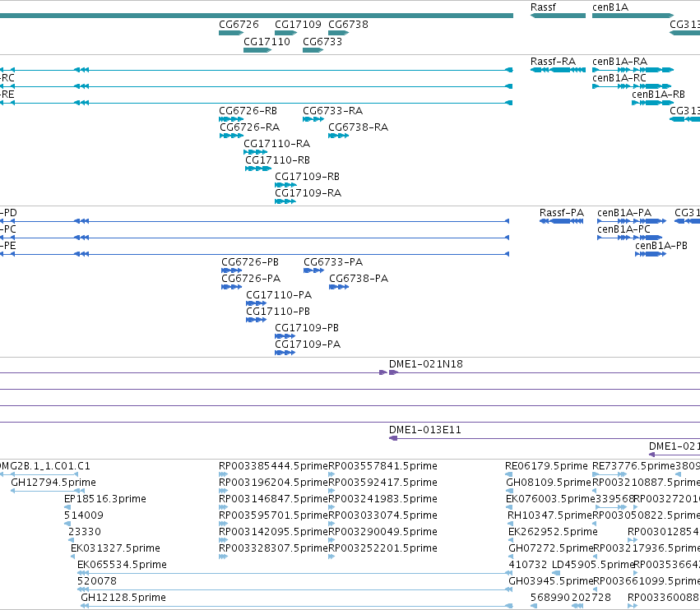
Task: Select the CG6733-PA protein feature
Action: (x=314, y=270)
